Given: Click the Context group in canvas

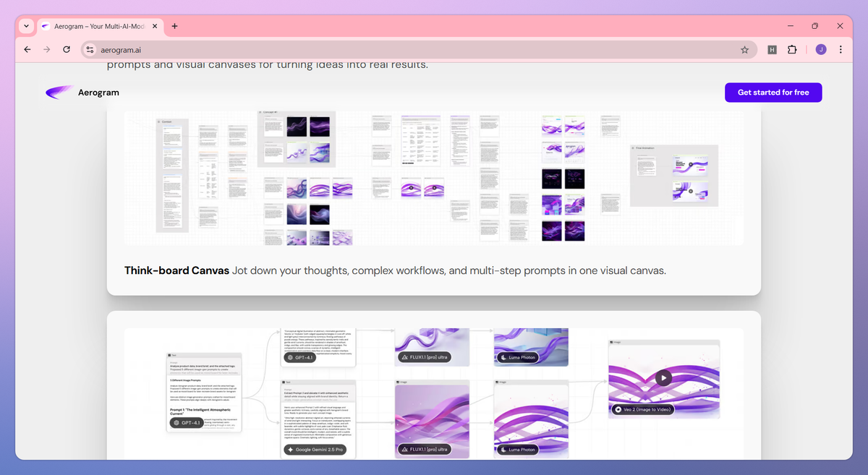Looking at the screenshot, I should 172,175.
